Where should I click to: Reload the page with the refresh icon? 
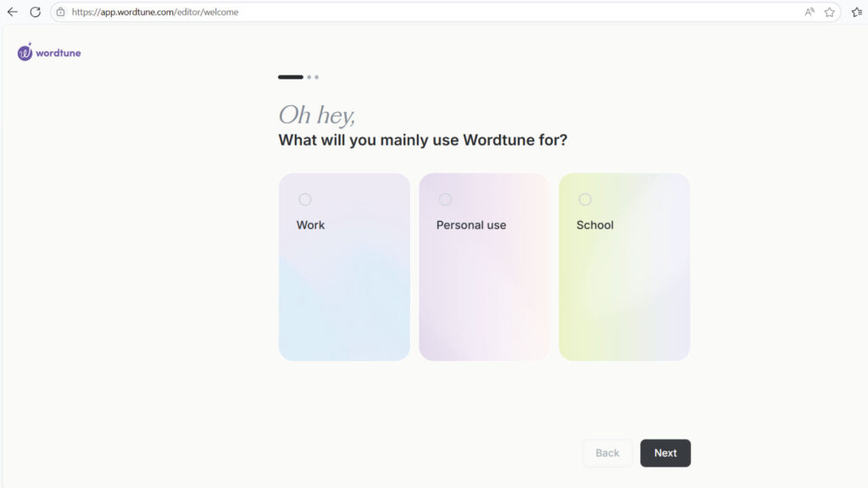click(x=36, y=12)
